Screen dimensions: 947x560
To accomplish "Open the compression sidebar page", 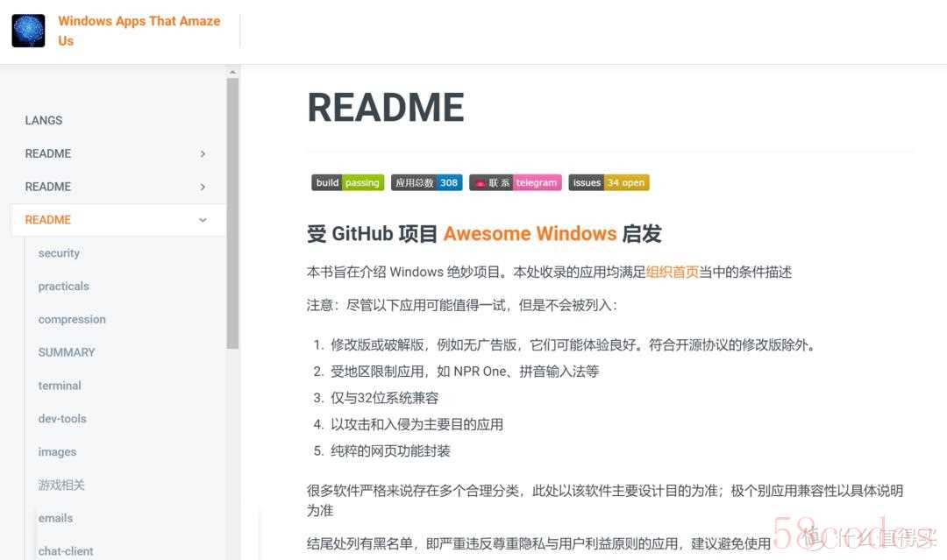I will click(x=72, y=319).
